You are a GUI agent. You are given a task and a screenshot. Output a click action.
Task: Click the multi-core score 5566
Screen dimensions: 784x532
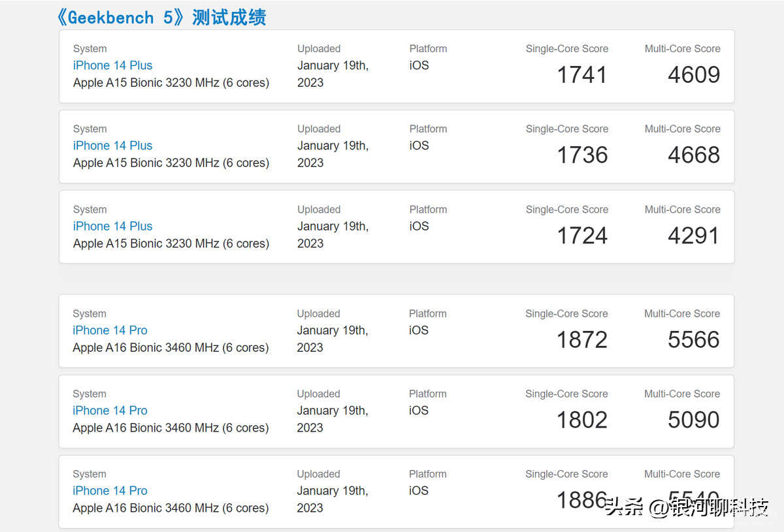click(x=694, y=340)
